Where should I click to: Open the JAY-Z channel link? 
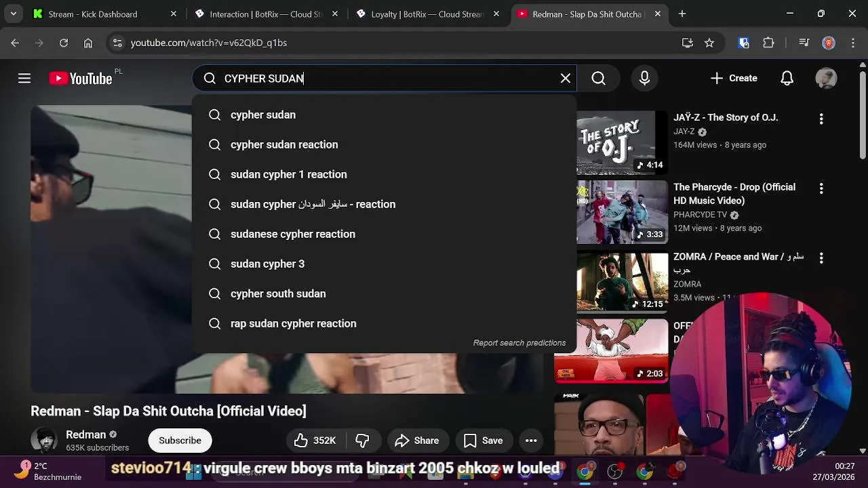[684, 131]
